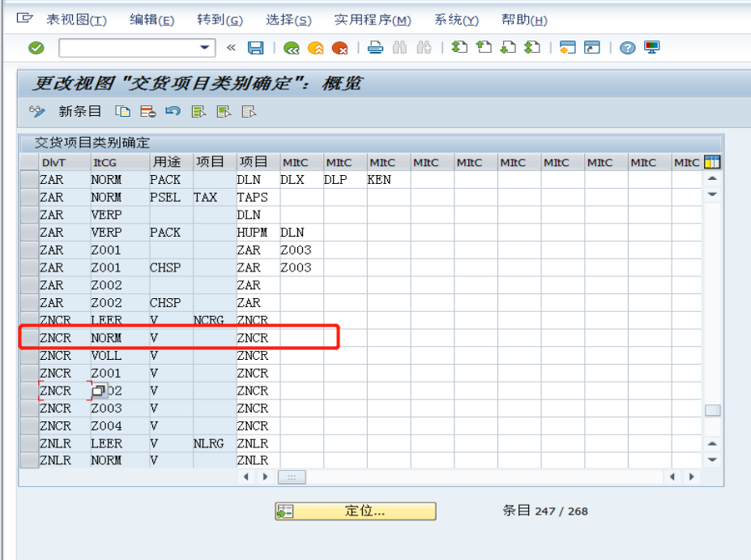Click the table settings column configuration icon
This screenshot has height=560, width=751.
[x=712, y=162]
